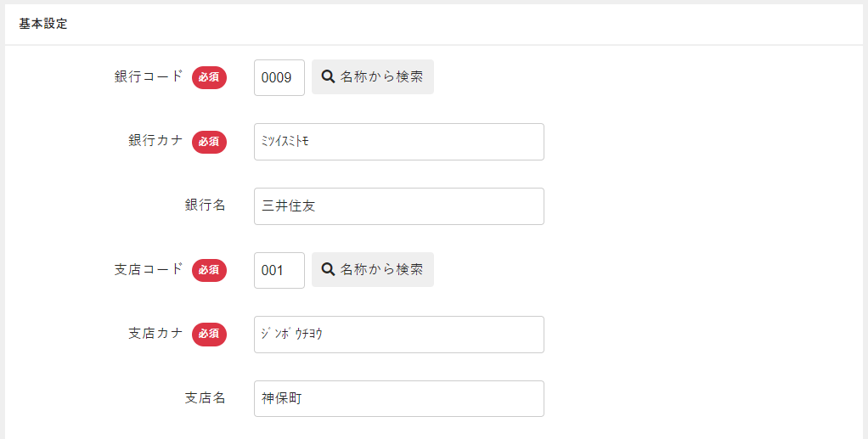Click the 必須 badge next to 支店カナ
Image resolution: width=868 pixels, height=439 pixels.
209,335
